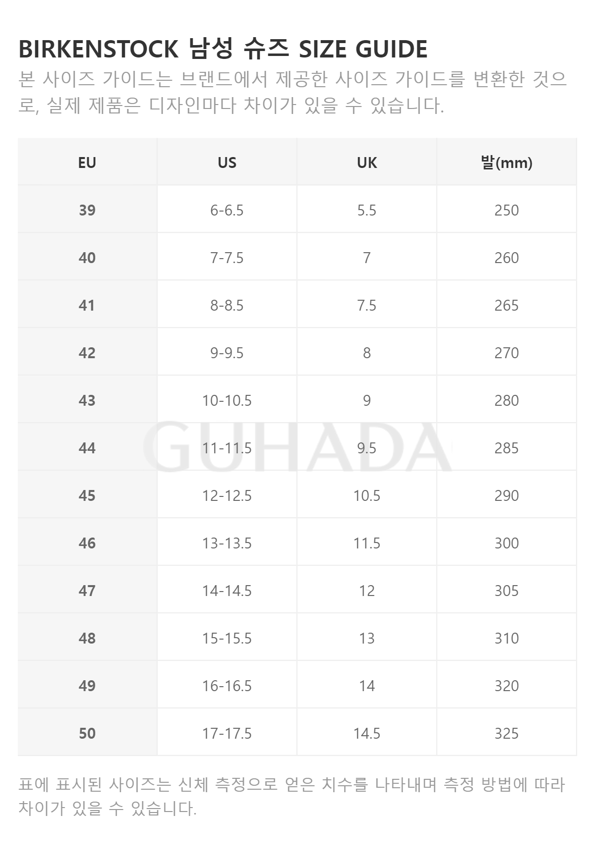
Task: Click the footnote text below the table
Action: 292,796
